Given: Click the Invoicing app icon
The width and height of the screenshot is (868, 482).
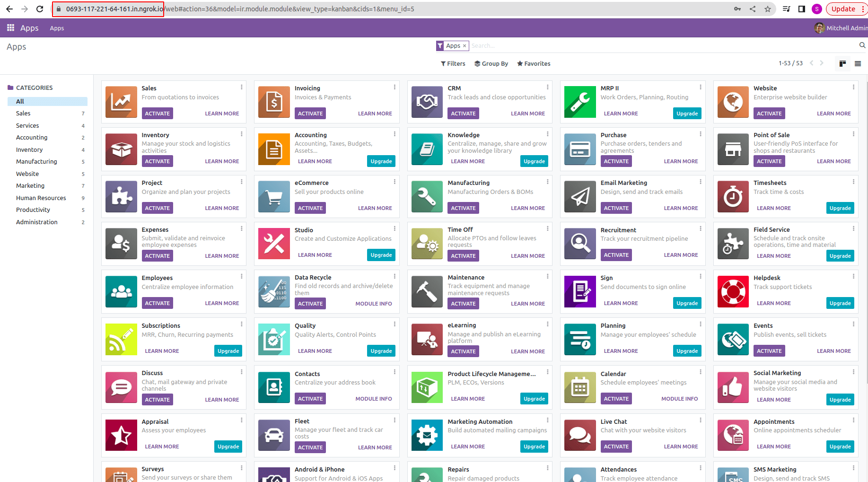Looking at the screenshot, I should point(274,102).
